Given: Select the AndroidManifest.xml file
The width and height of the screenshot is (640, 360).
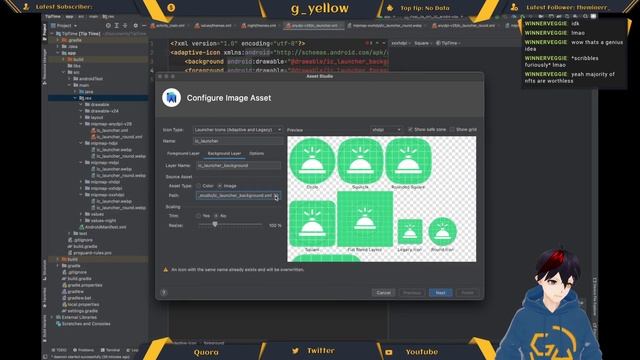Looking at the screenshot, I should (102, 227).
